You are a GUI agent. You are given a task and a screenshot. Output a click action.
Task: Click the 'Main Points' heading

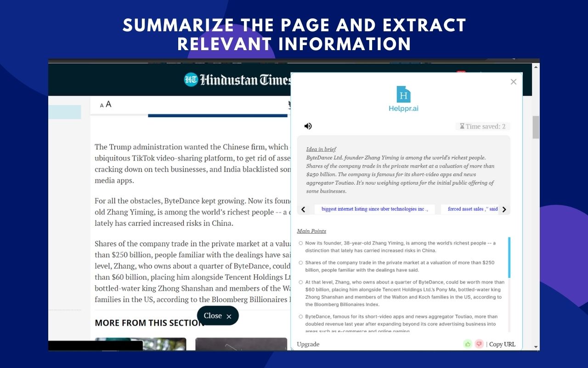[x=311, y=231]
